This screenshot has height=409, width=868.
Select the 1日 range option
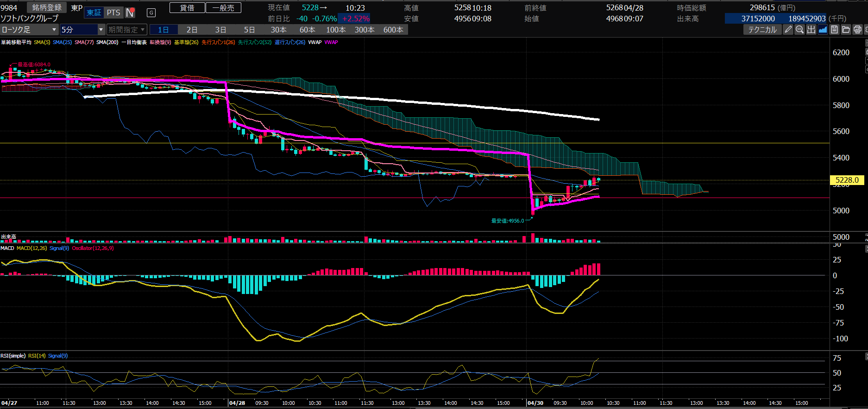[x=163, y=30]
